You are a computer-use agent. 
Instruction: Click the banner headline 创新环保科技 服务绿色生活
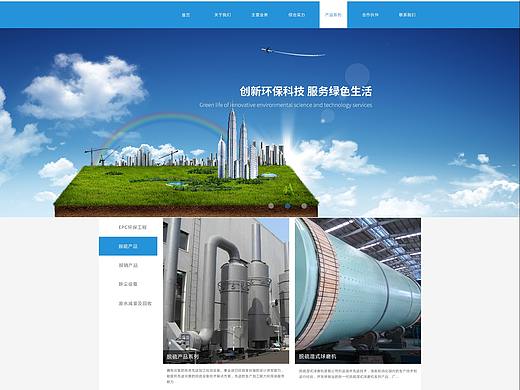306,91
